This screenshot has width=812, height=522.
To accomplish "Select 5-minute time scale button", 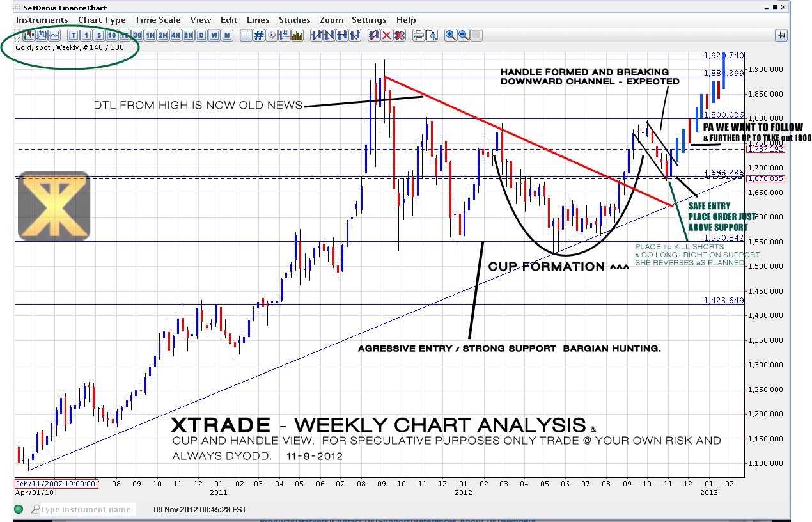I will 98,35.
